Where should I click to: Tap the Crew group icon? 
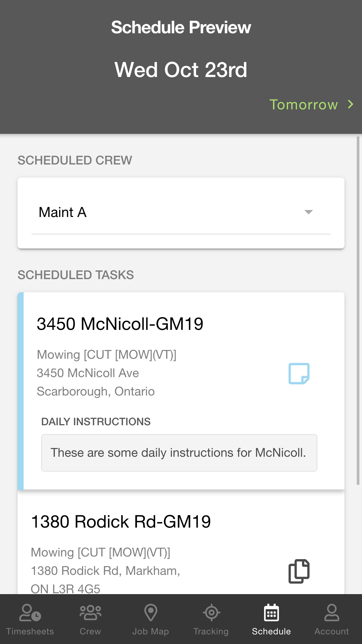tap(90, 612)
